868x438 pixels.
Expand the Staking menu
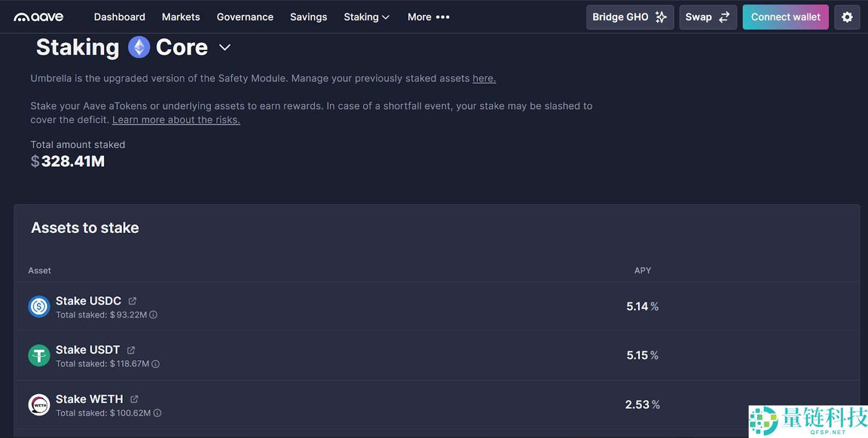coord(367,17)
